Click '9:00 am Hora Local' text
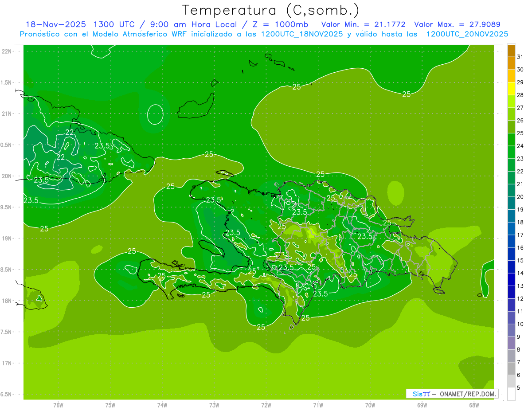 click(x=194, y=24)
